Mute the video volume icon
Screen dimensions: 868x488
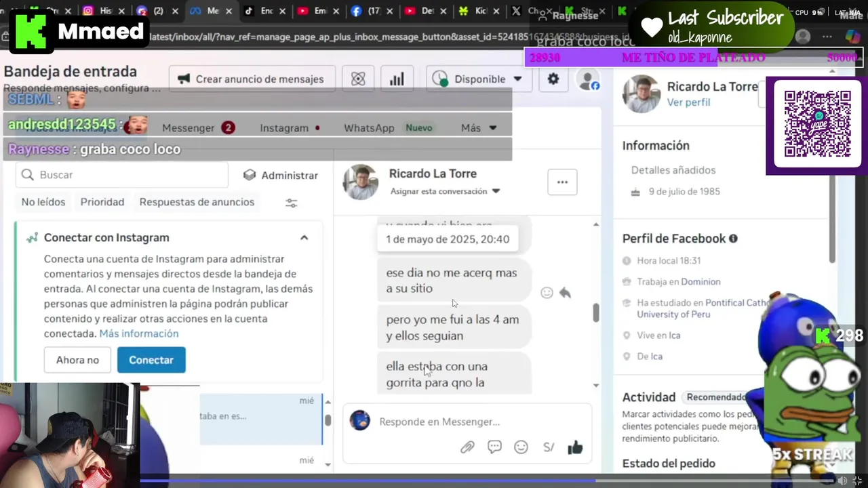click(x=842, y=481)
